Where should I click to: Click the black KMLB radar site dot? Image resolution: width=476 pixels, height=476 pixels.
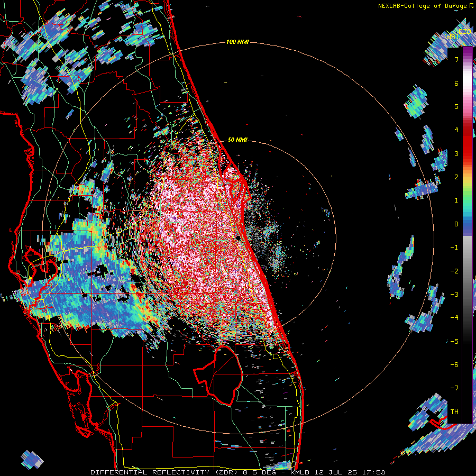pos(239,237)
